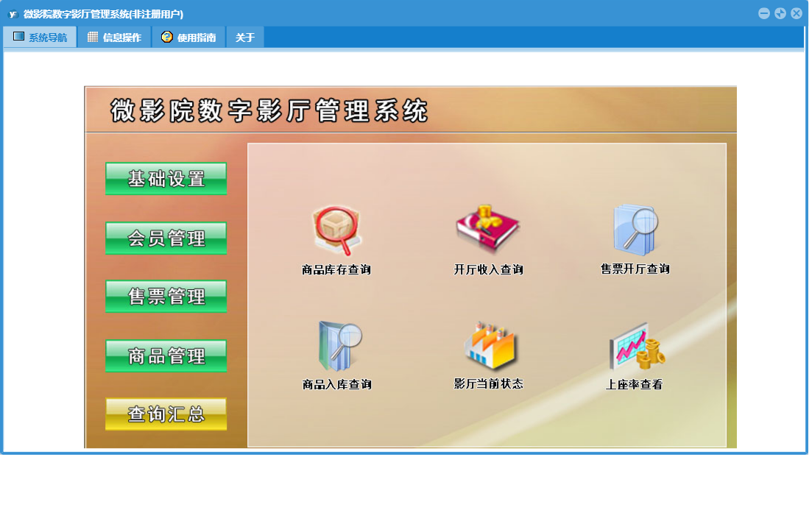
Task: Close the application window
Action: coord(796,13)
